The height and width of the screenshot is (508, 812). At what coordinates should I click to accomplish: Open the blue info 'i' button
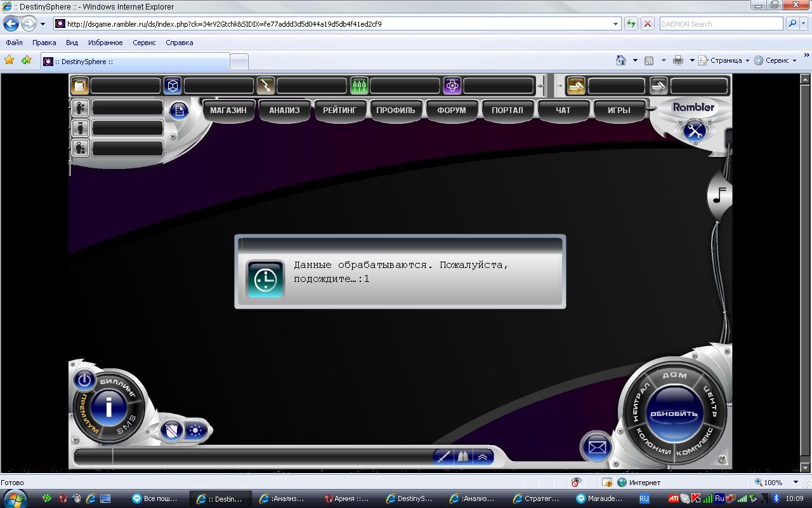tap(108, 406)
